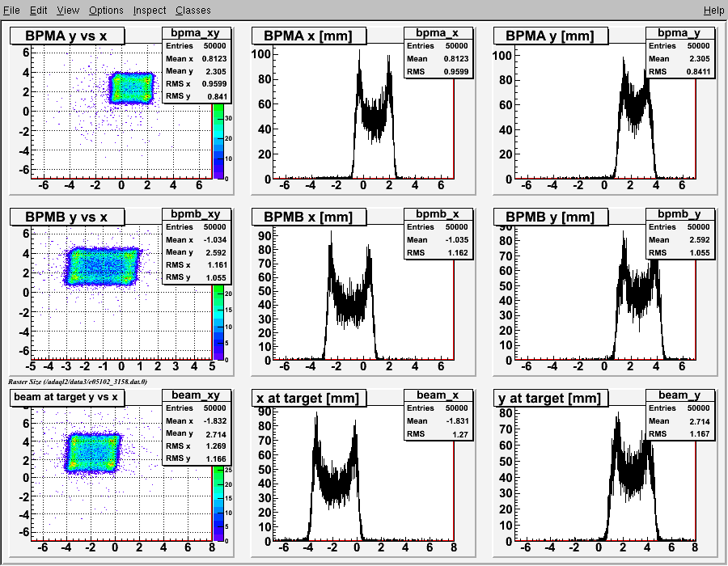
Task: Click 'Mean x -1.034' in bpmb_xy stats
Action: (x=196, y=240)
